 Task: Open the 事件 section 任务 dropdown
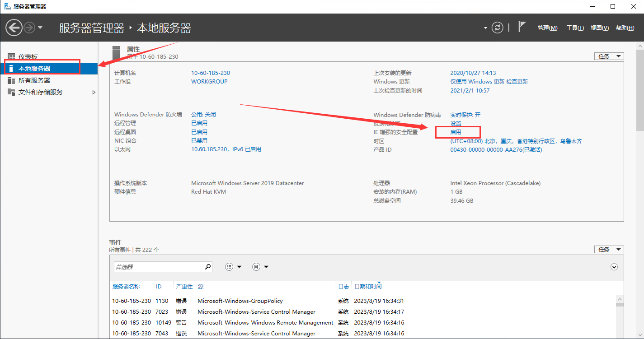coord(609,249)
